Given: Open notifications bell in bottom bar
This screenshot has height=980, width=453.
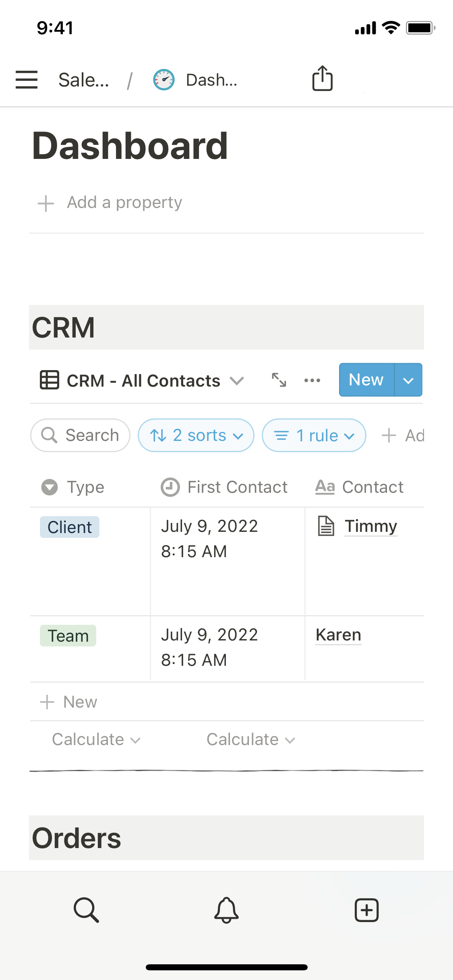Looking at the screenshot, I should tap(226, 910).
